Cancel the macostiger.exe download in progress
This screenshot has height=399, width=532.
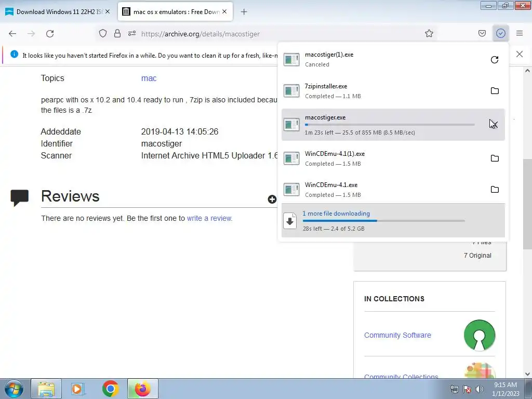[x=494, y=125]
